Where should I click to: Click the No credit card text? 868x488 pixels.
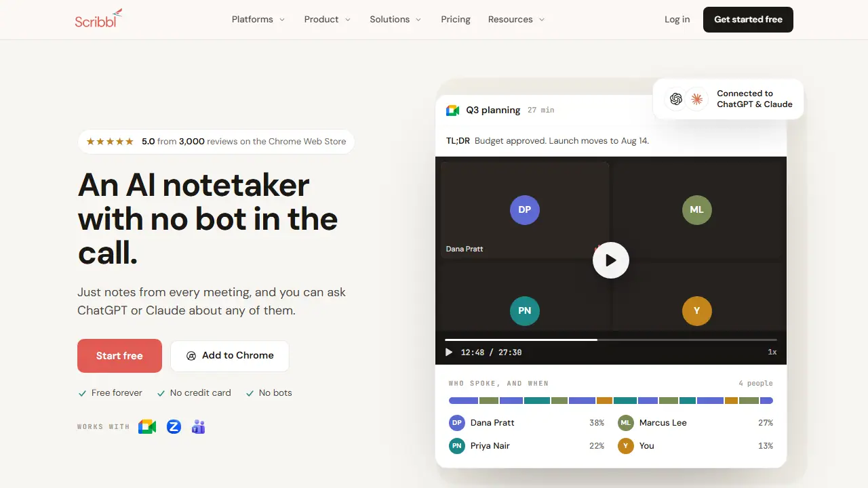pyautogui.click(x=200, y=393)
